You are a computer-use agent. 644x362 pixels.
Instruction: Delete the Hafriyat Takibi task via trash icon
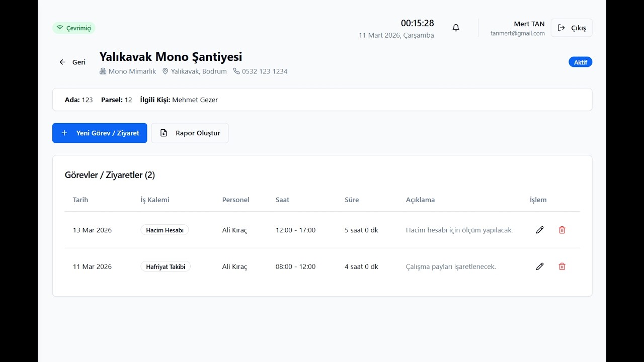tap(562, 266)
